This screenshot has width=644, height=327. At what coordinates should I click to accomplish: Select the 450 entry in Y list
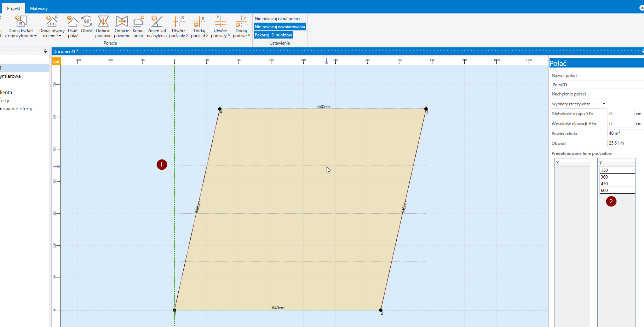(616, 184)
